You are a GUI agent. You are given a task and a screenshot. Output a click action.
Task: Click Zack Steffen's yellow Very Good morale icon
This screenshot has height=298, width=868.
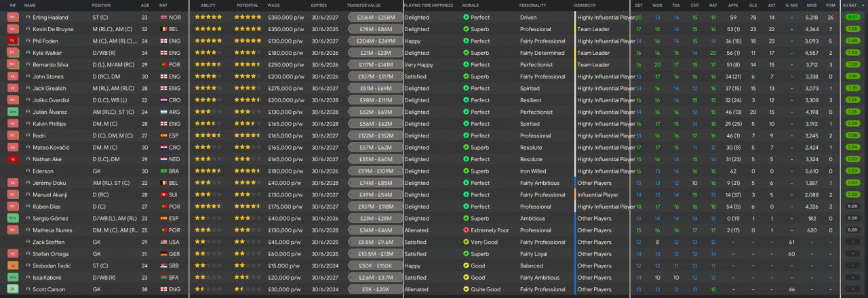click(x=465, y=242)
